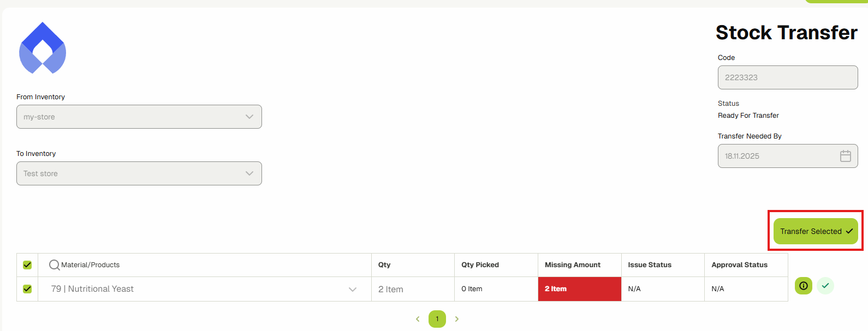Click the checkmark inside the Transfer Selected button
Screen dimensions: 868x331
pyautogui.click(x=849, y=231)
